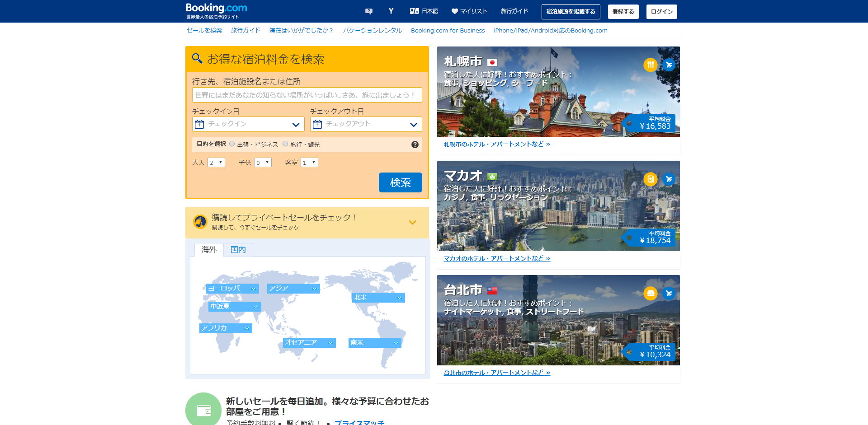Open the チェックイン date dropdown
This screenshot has width=868, height=425.
click(x=248, y=124)
